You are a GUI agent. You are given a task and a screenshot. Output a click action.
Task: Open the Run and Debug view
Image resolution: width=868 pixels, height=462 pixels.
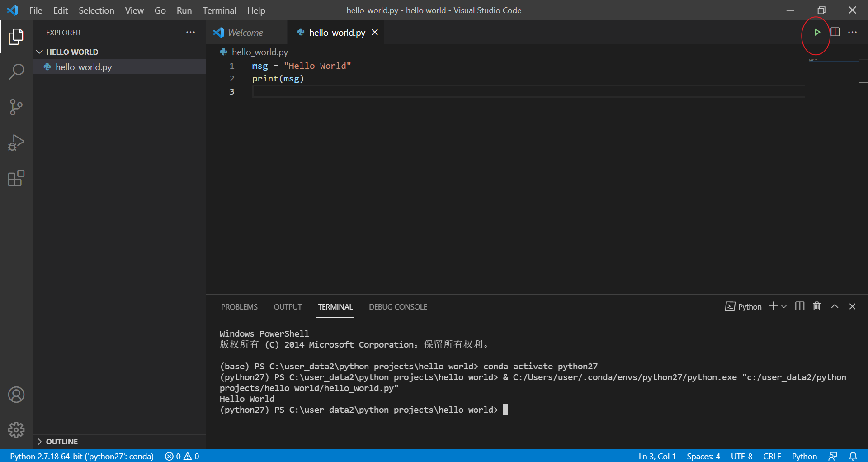coord(16,143)
